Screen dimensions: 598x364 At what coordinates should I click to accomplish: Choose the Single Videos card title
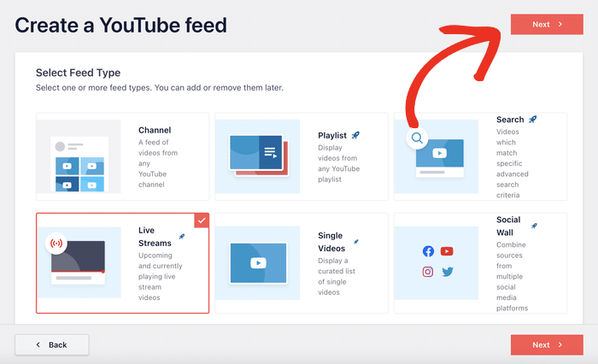coord(331,241)
